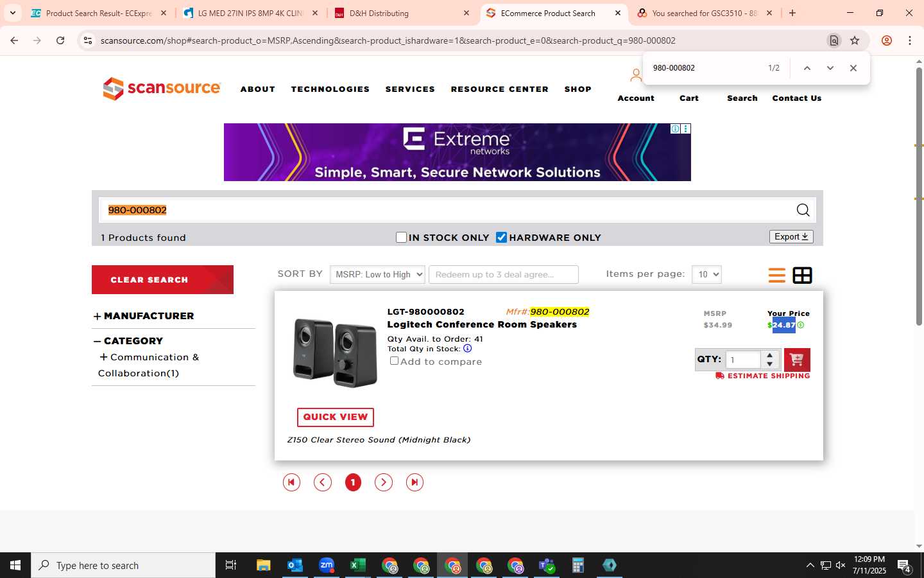The height and width of the screenshot is (578, 924).
Task: Switch to list view layout icon
Action: click(x=776, y=275)
